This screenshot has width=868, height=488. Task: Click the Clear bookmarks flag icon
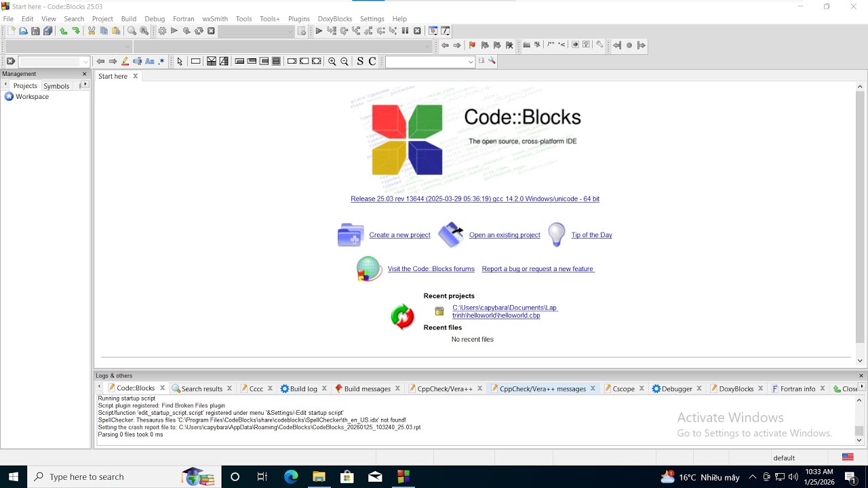pyautogui.click(x=509, y=45)
